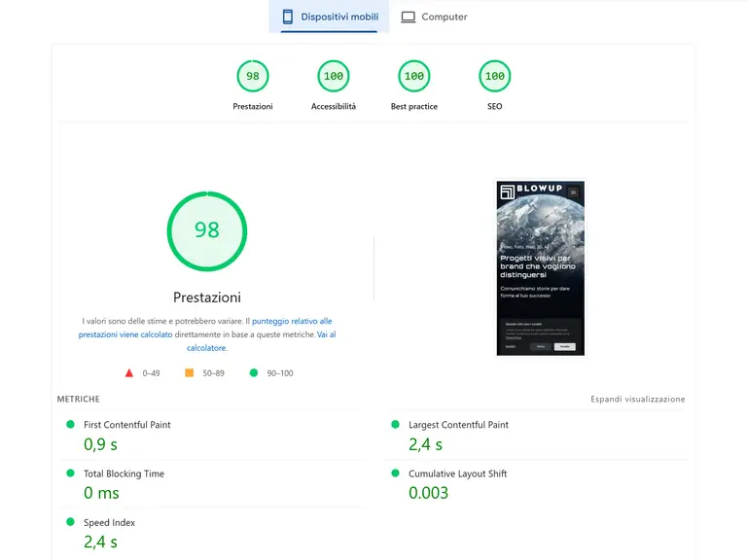The height and width of the screenshot is (560, 747).
Task: Click the orange square 50–89 legend icon
Action: pyautogui.click(x=189, y=373)
